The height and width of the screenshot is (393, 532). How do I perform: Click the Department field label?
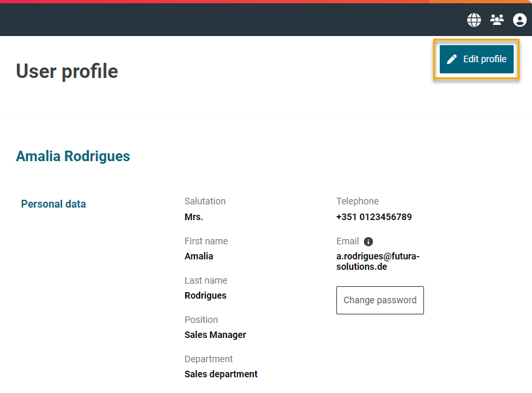[x=209, y=359]
